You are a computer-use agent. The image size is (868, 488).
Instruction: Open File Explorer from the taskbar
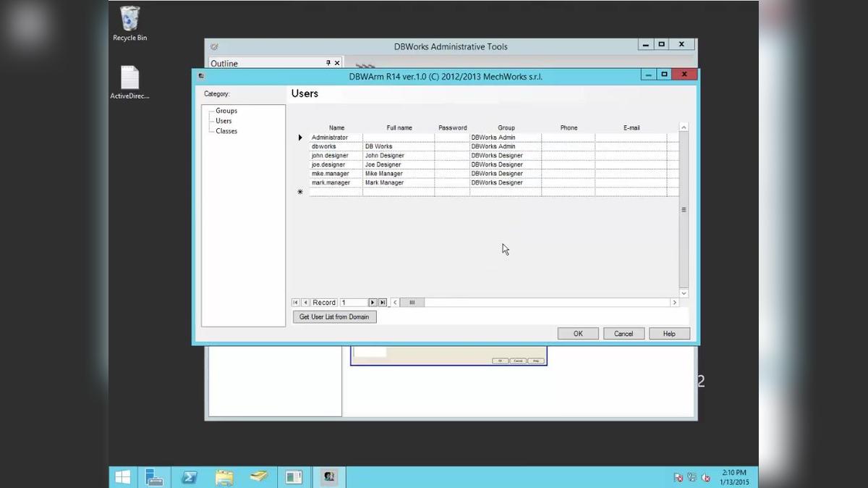click(x=224, y=477)
